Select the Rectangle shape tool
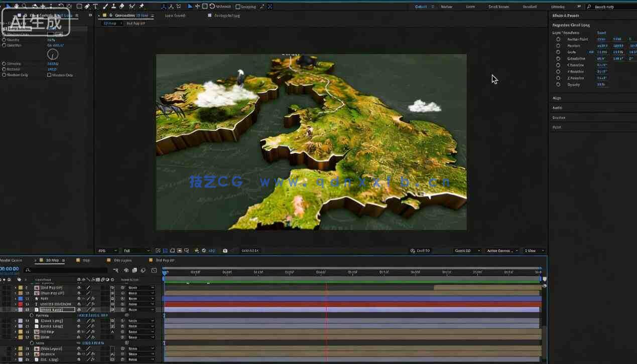The width and height of the screenshot is (637, 364). pyautogui.click(x=79, y=6)
